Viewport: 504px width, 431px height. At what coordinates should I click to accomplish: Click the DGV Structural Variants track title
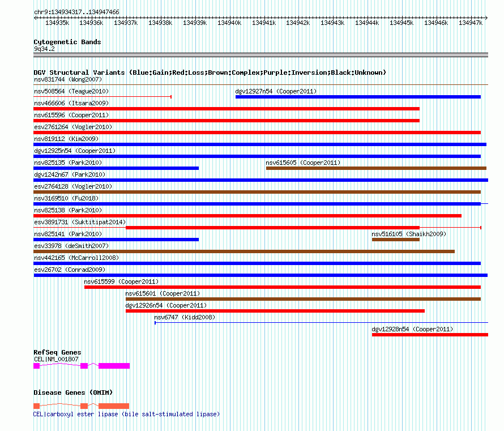[210, 72]
